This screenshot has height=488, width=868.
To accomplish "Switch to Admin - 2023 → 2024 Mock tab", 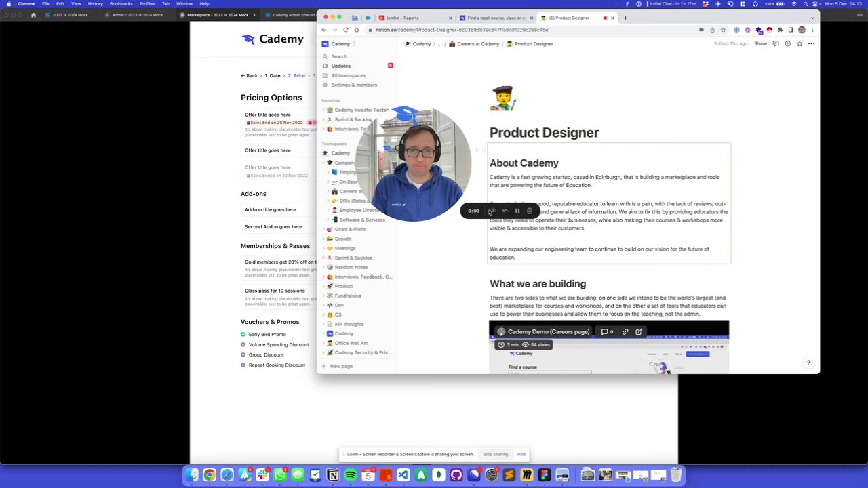I will coord(138,15).
